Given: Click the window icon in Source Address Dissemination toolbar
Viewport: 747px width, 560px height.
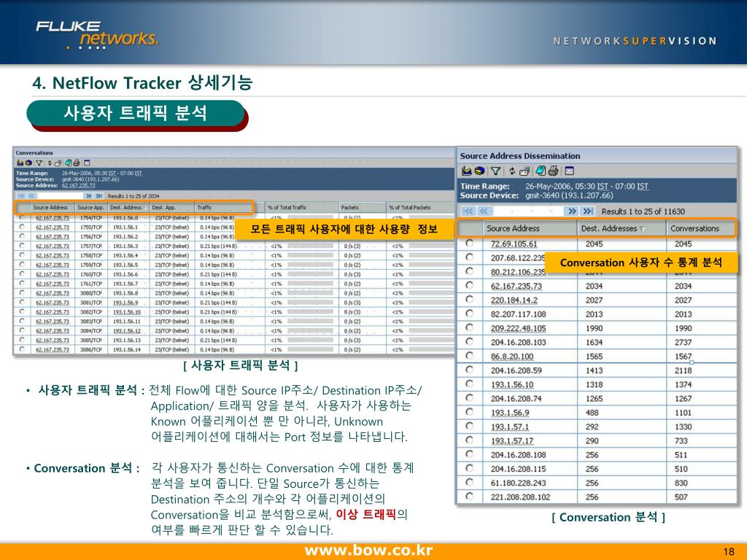Looking at the screenshot, I should [570, 171].
